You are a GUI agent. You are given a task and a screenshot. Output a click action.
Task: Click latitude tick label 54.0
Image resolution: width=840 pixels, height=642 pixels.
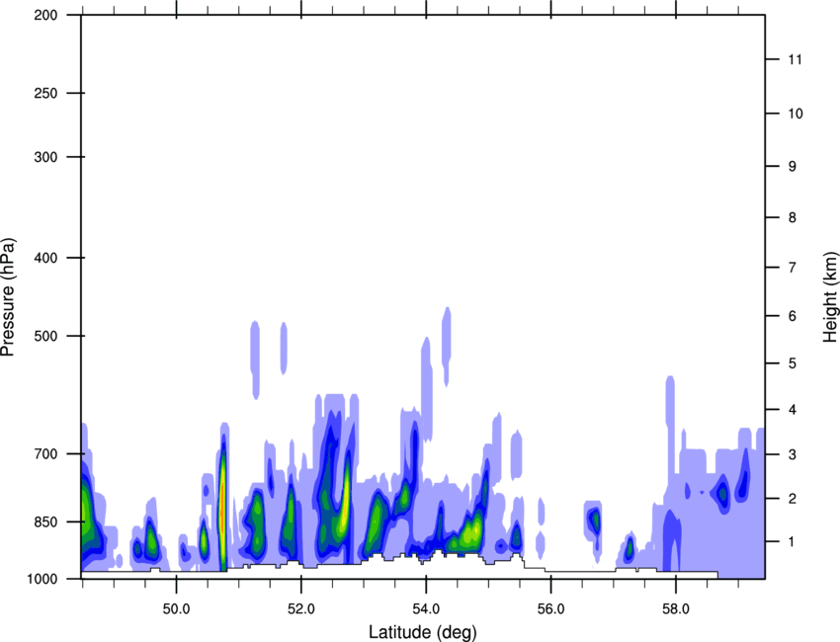(x=426, y=609)
